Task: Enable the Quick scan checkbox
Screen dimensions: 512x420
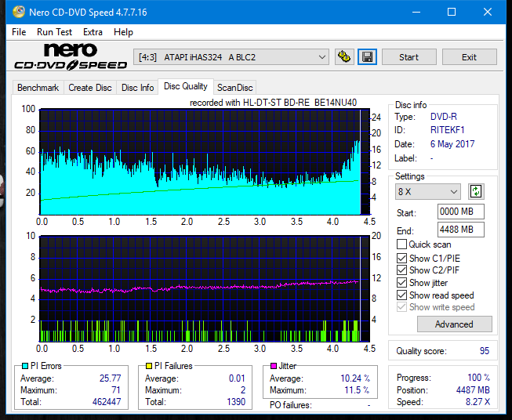Action: coord(401,244)
